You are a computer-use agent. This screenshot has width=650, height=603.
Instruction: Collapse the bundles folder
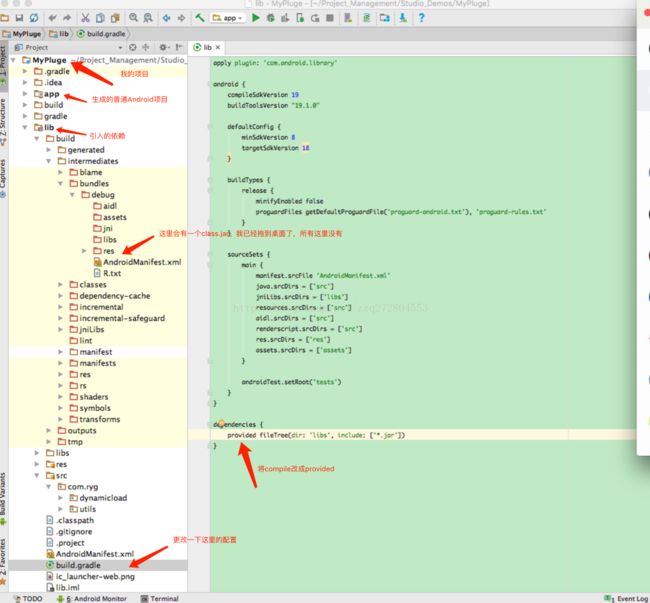[61, 183]
